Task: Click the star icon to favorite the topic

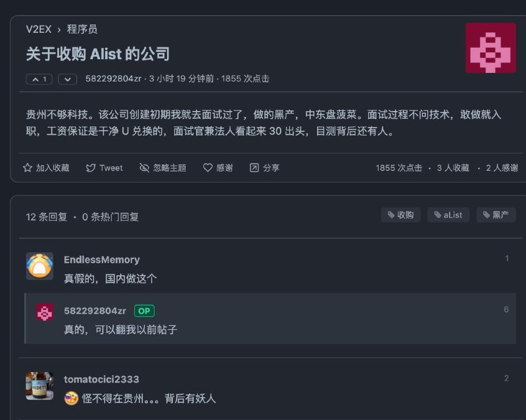Action: 28,168
